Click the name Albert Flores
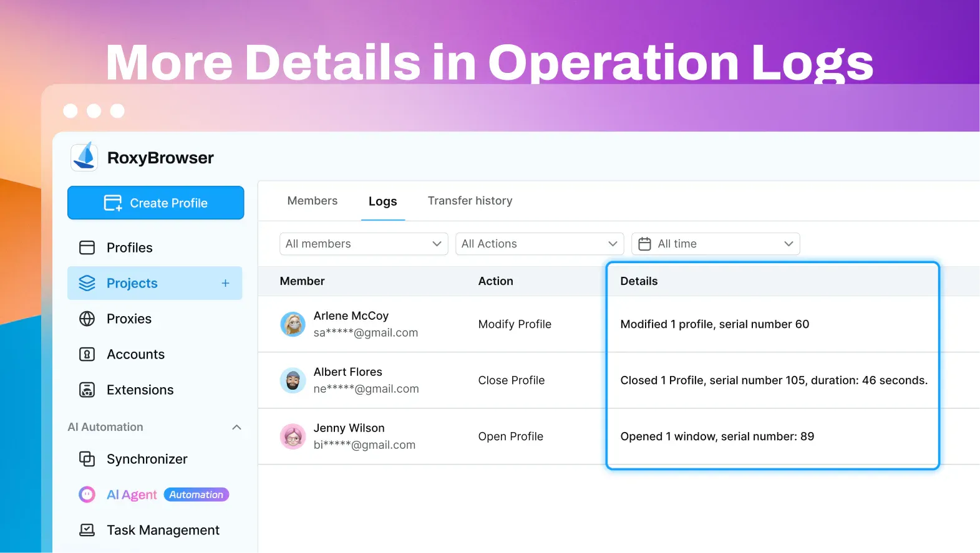The width and height of the screenshot is (980, 553). [x=348, y=372]
